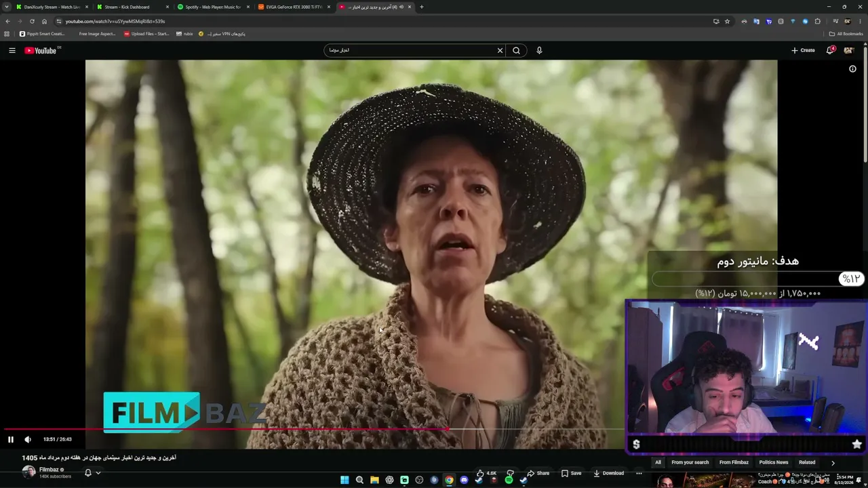868x488 pixels.
Task: Open the Chrome profile avatar
Action: (847, 21)
